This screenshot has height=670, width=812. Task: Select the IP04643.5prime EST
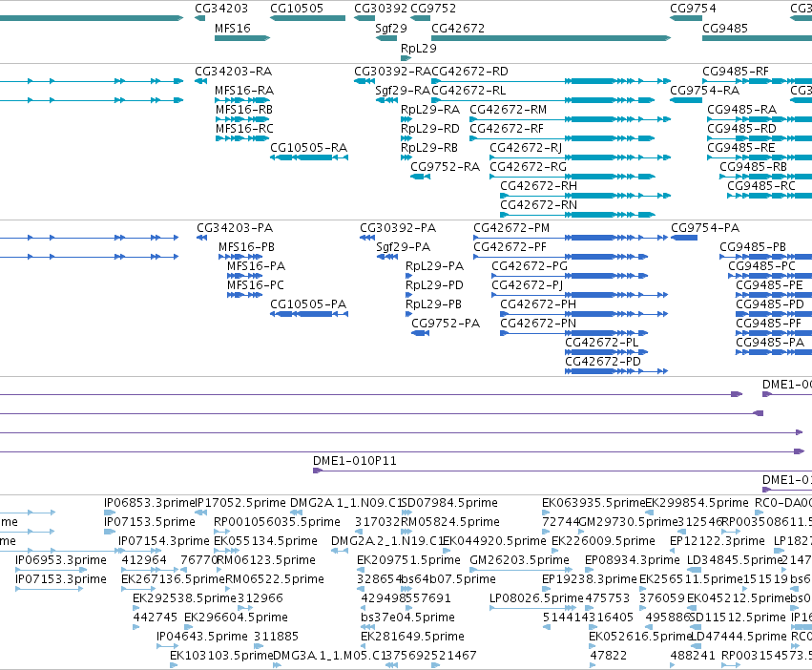point(202,637)
